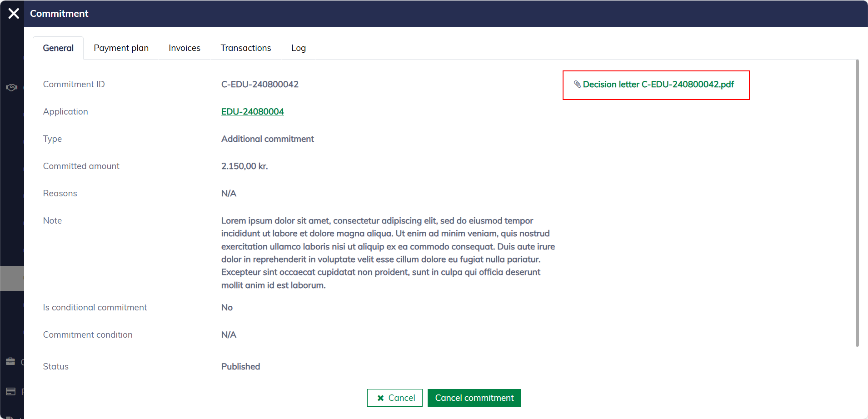
Task: Click the briefcase icon in the sidebar
Action: [10, 362]
